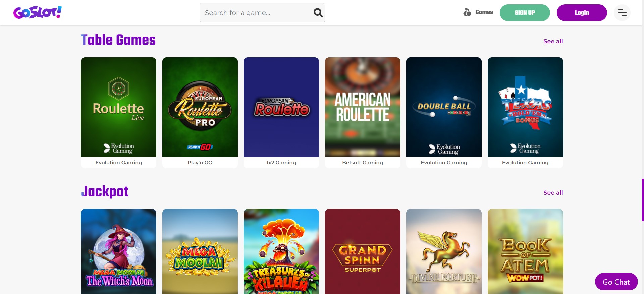Click the Jackpot heading
Image resolution: width=644 pixels, height=294 pixels.
click(105, 191)
